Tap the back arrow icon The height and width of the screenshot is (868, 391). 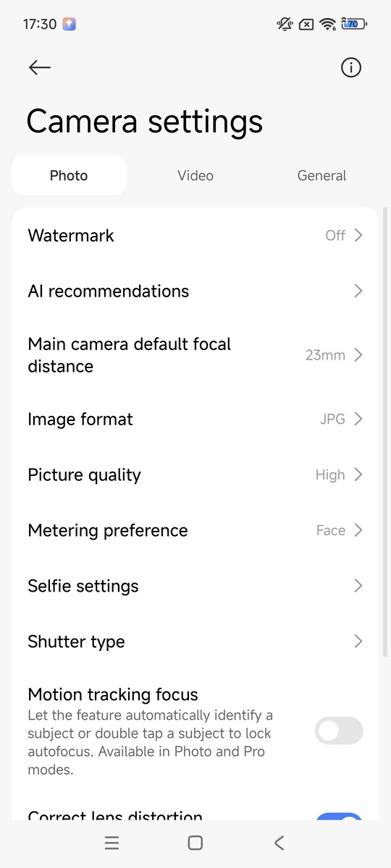40,67
